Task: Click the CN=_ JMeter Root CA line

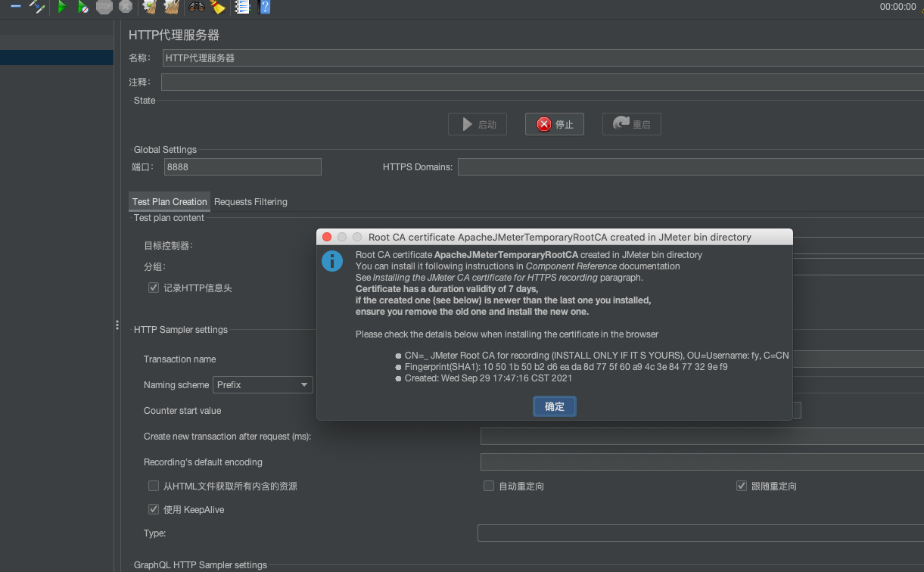Action: click(x=597, y=355)
